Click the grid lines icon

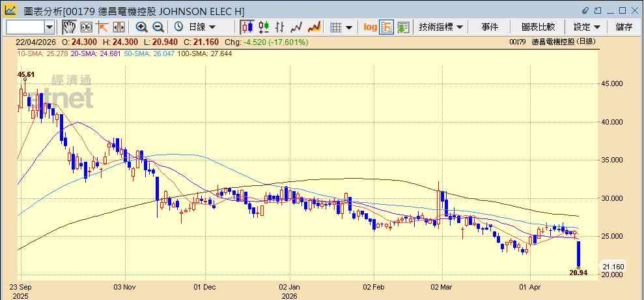[337, 27]
